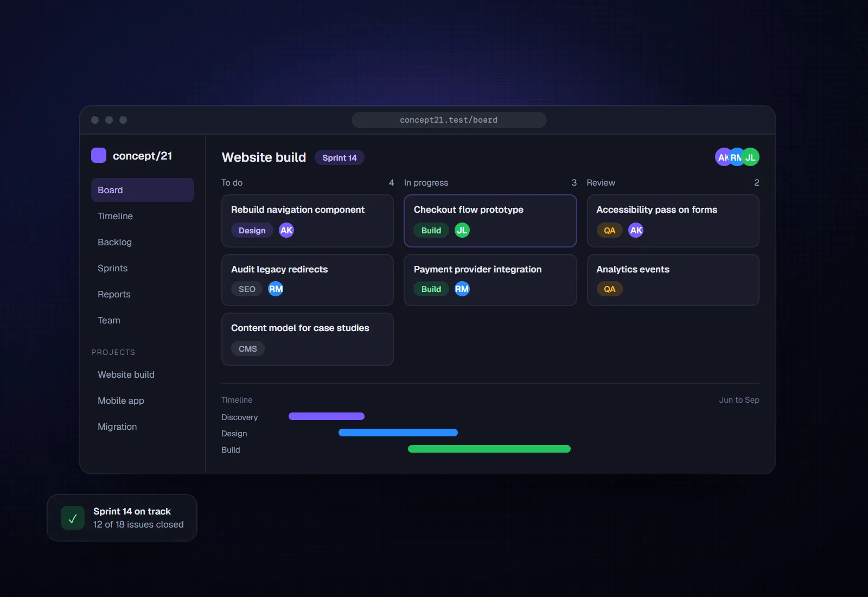Viewport: 868px width, 597px height.
Task: Click the CMS tag on Content model card
Action: pos(248,348)
